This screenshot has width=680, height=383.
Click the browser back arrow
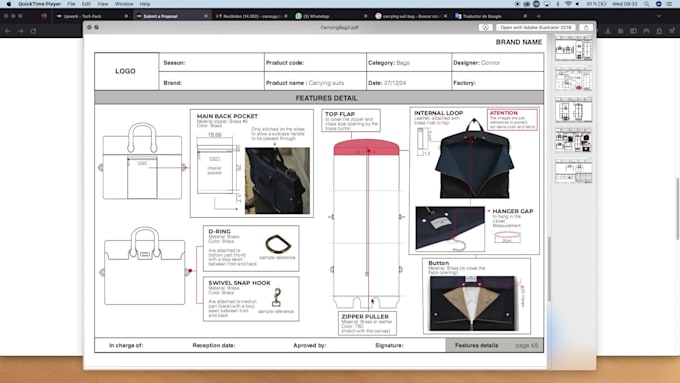point(8,31)
